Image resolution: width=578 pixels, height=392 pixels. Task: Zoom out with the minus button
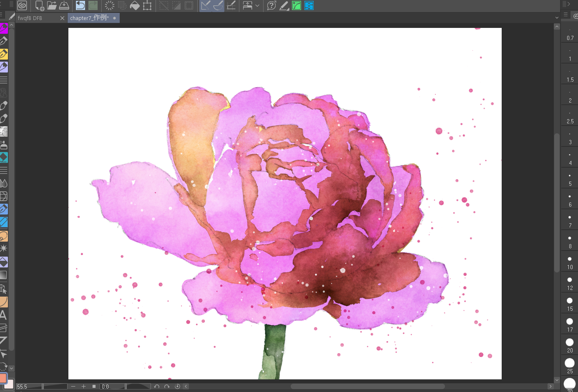(73, 387)
